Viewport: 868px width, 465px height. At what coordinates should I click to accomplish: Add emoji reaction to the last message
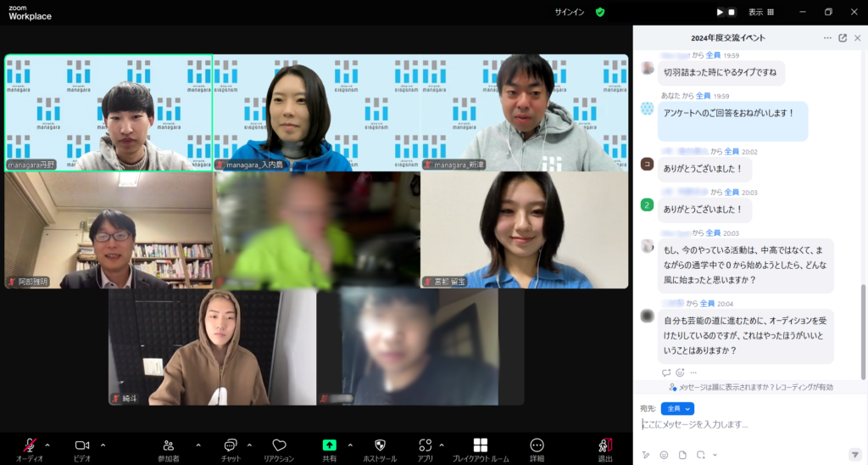tap(680, 373)
